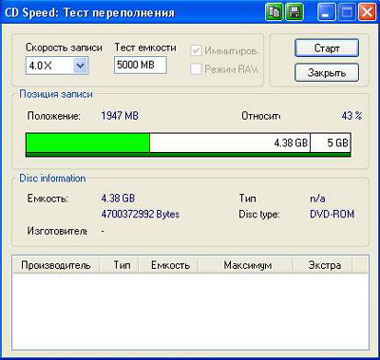Close the CD Speed window
This screenshot has height=360, width=380.
click(367, 13)
